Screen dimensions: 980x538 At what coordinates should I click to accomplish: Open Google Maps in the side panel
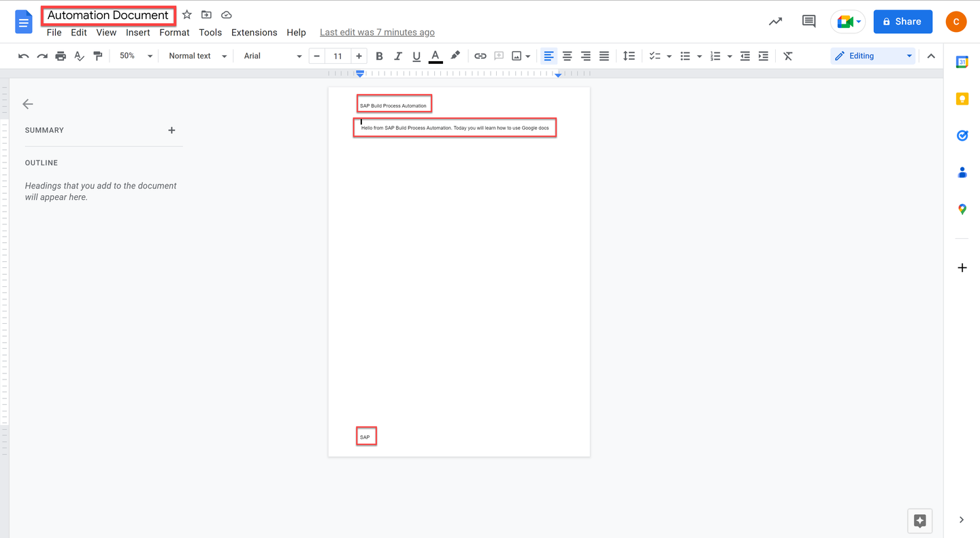pos(962,209)
